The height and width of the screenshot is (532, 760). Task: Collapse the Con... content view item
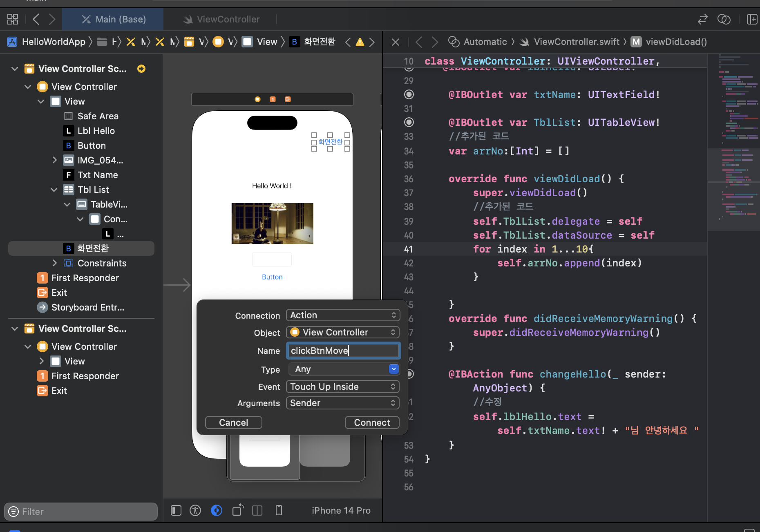tap(80, 219)
